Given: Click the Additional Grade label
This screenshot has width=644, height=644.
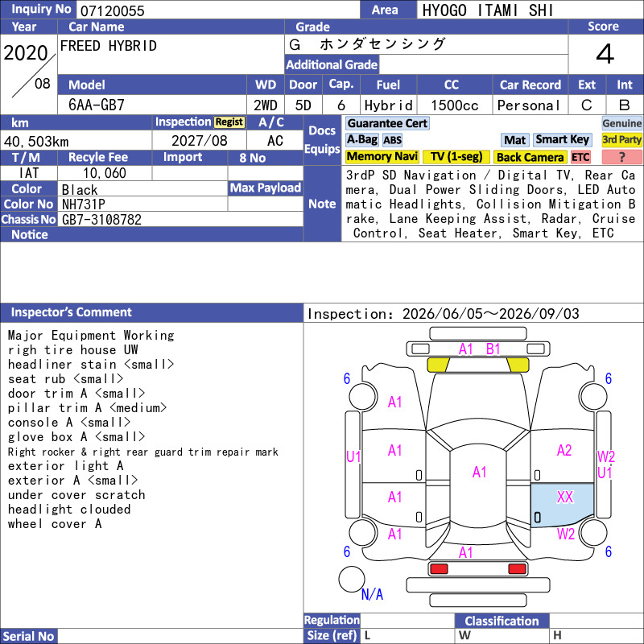Looking at the screenshot, I should click(x=332, y=65).
